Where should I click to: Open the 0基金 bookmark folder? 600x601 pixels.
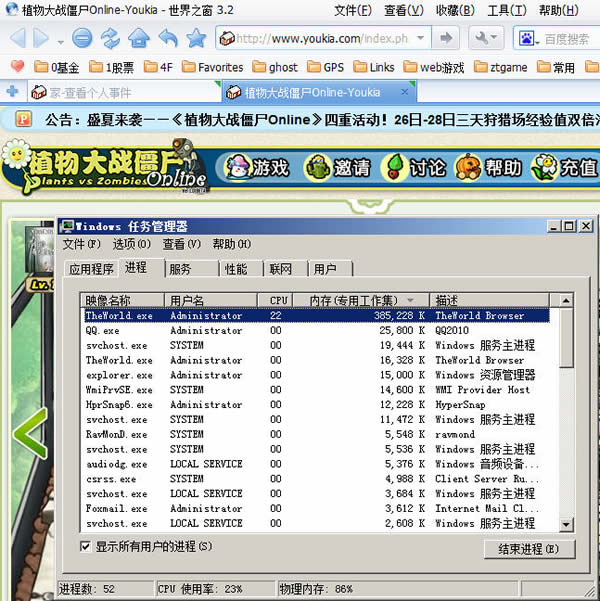[x=57, y=67]
